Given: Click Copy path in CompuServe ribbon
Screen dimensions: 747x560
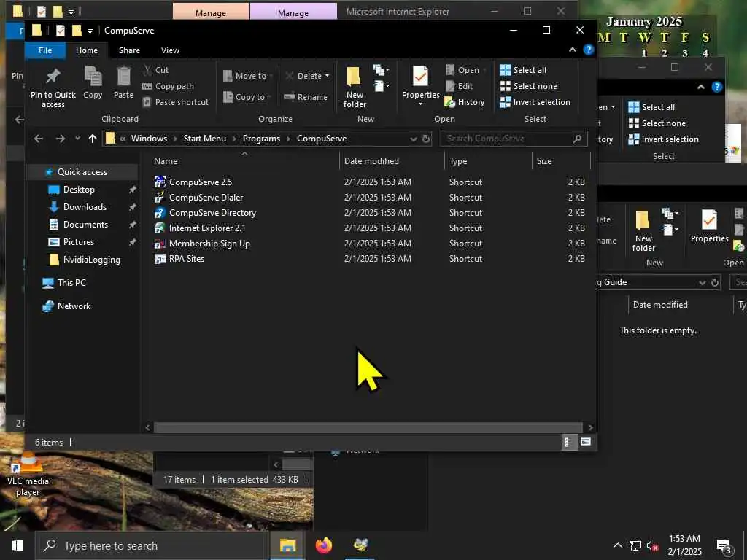Looking at the screenshot, I should [x=169, y=86].
